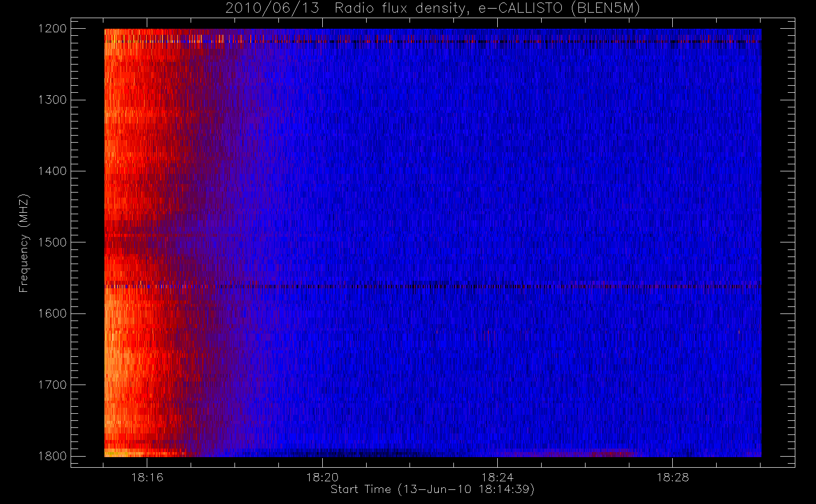Click the 18:20 time tick label
816x504 pixels.
pyautogui.click(x=322, y=477)
